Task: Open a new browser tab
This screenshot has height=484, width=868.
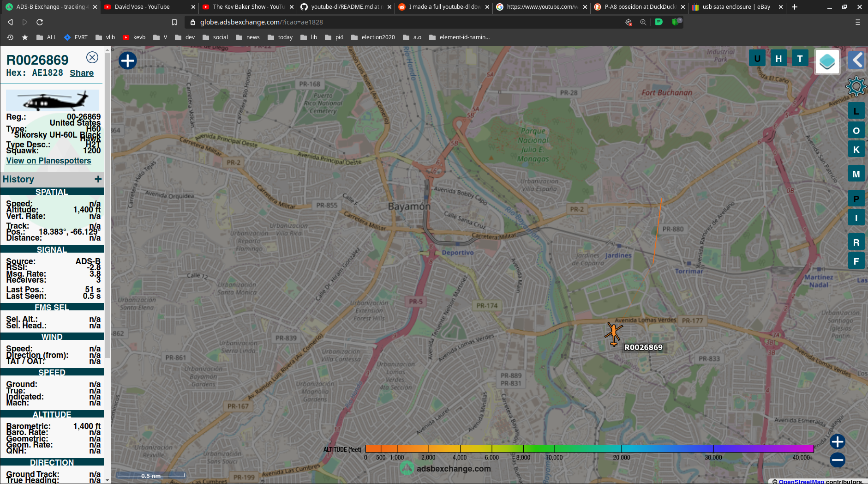Action: tap(794, 7)
